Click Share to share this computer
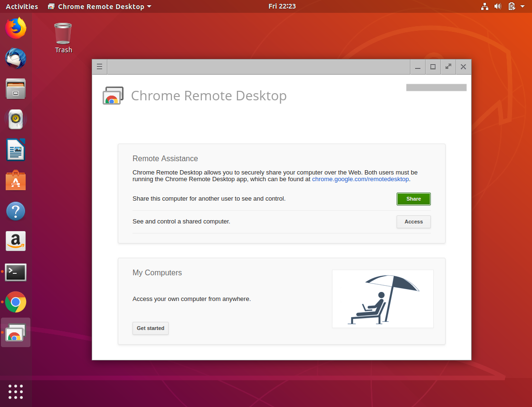Image resolution: width=532 pixels, height=407 pixels. pos(413,199)
